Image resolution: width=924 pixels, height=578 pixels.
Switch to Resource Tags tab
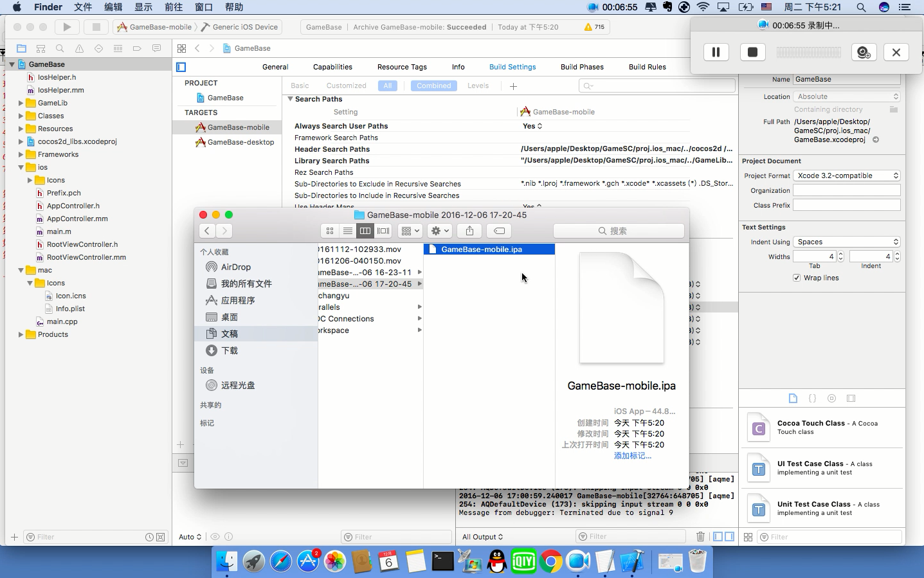402,67
